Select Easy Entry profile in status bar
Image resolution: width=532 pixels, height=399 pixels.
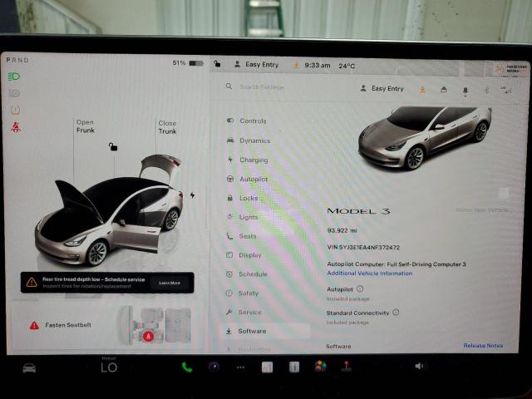(x=257, y=64)
